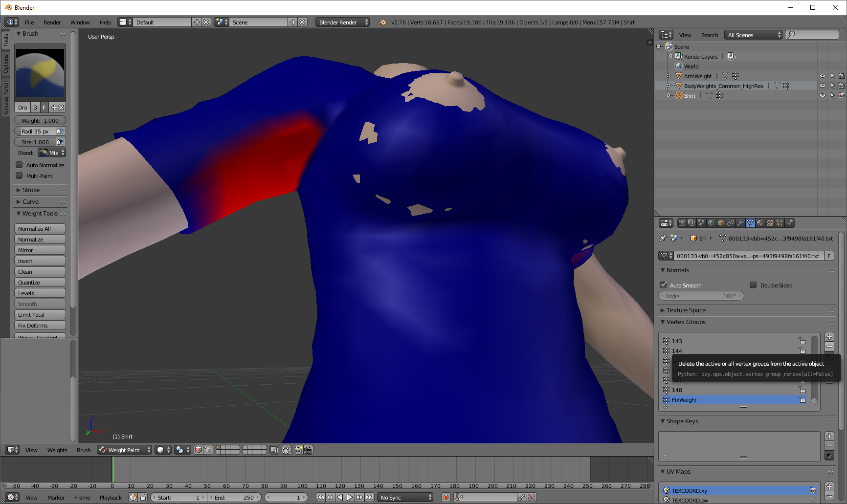Click the insert keyframe key icon

coord(522,497)
